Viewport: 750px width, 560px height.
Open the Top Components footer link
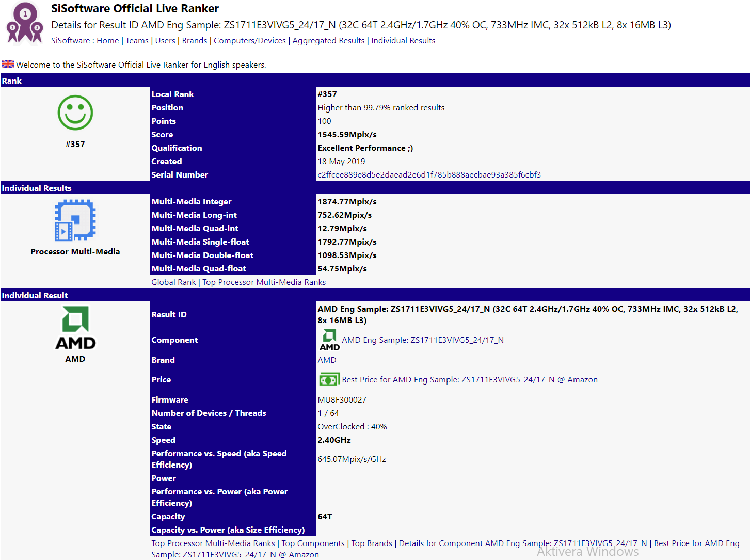313,543
